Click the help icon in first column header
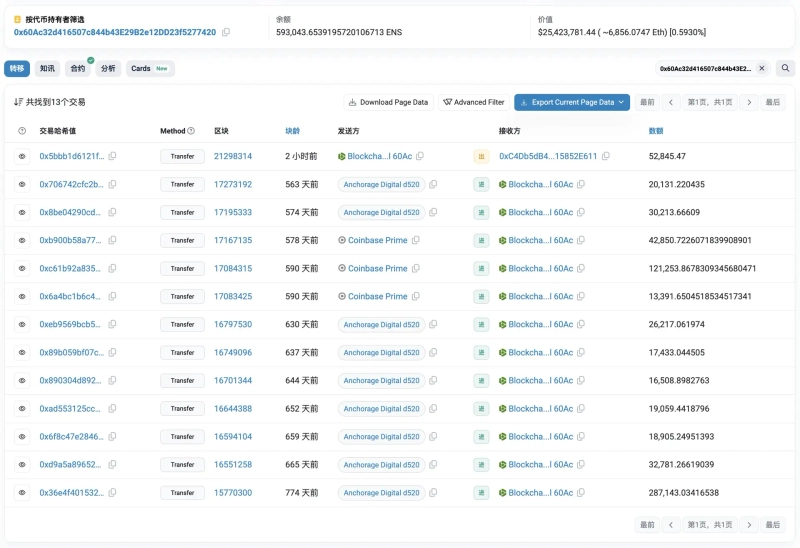This screenshot has height=548, width=800. tap(22, 131)
